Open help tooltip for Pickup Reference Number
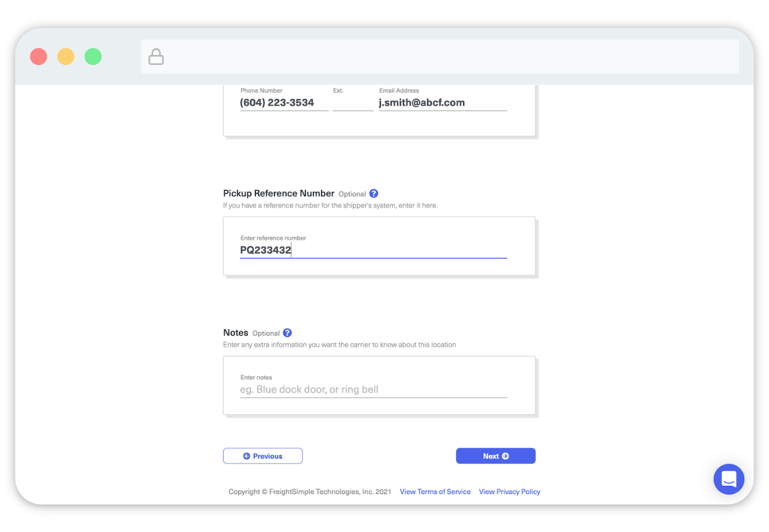The height and width of the screenshot is (532, 769). (373, 193)
